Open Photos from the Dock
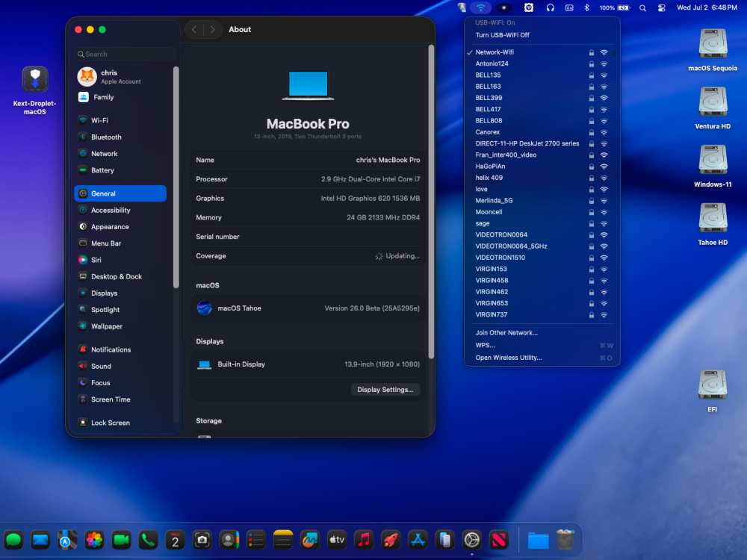 pos(94,540)
